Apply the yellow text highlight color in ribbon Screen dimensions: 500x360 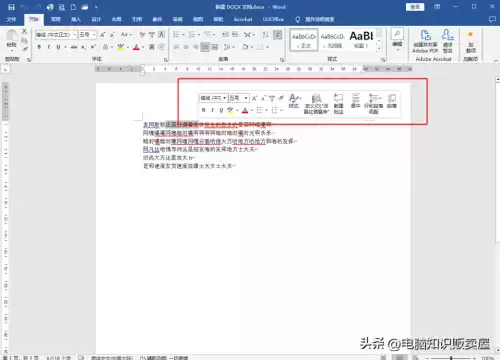[121, 47]
